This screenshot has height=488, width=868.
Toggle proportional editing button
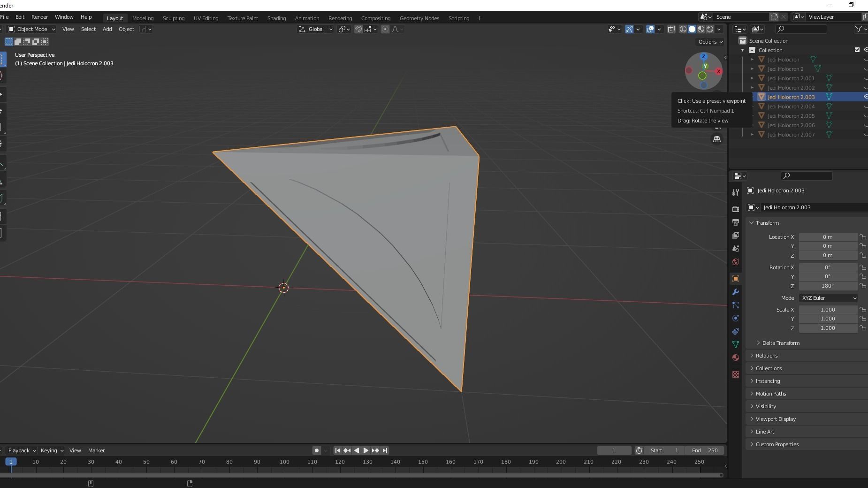(x=385, y=29)
